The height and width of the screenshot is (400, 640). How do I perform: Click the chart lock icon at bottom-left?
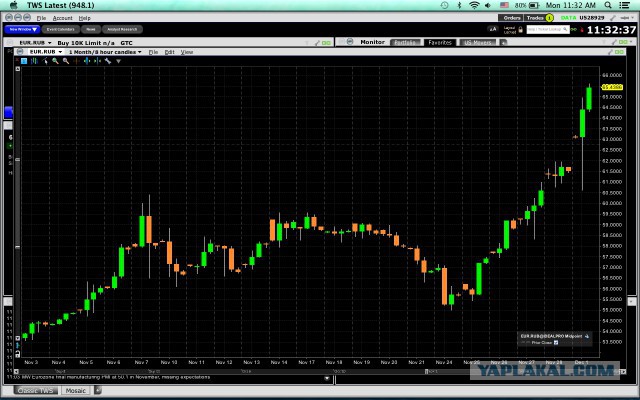pos(18,353)
